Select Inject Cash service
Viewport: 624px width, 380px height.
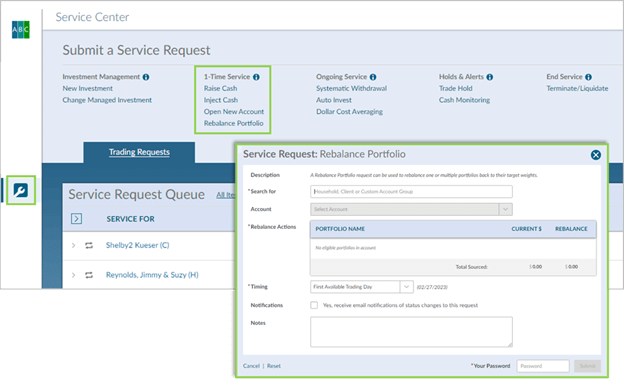221,100
